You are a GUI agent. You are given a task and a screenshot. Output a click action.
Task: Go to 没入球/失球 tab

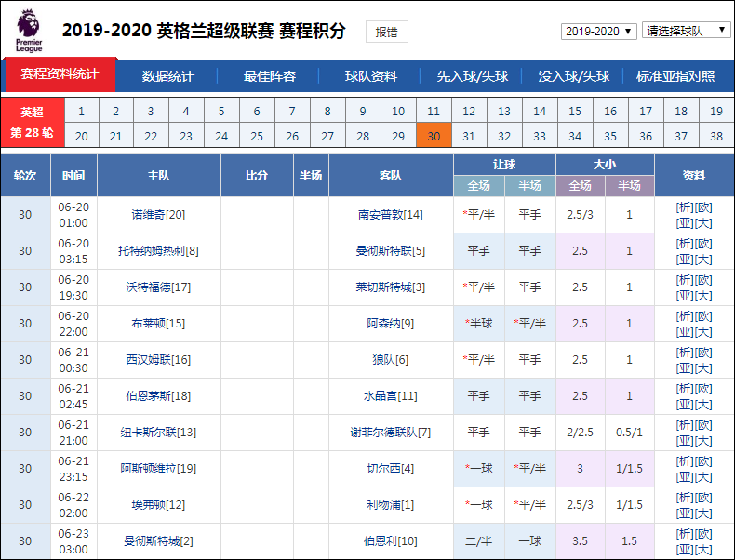574,76
